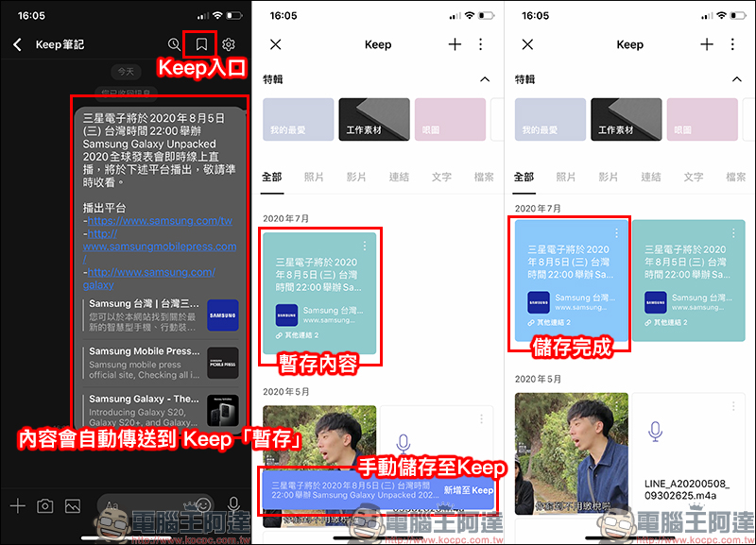Collapse the 特輯 section in middle Keep
The image size is (756, 545).
click(485, 79)
